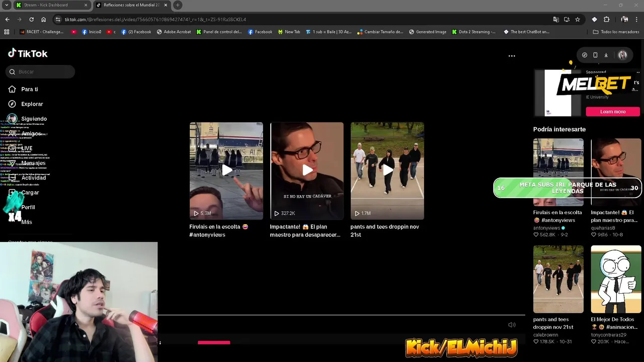Click the translate page icon
Viewport: 644px width, 362px height.
[556, 19]
